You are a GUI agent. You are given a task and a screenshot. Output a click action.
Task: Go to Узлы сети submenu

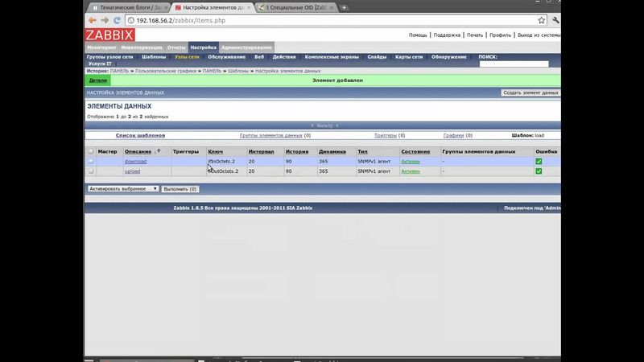coord(187,57)
